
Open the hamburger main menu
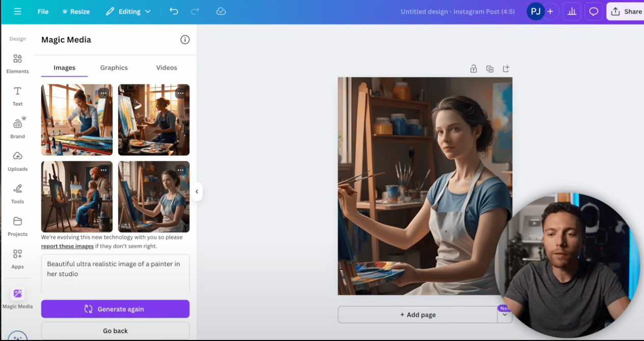(17, 11)
